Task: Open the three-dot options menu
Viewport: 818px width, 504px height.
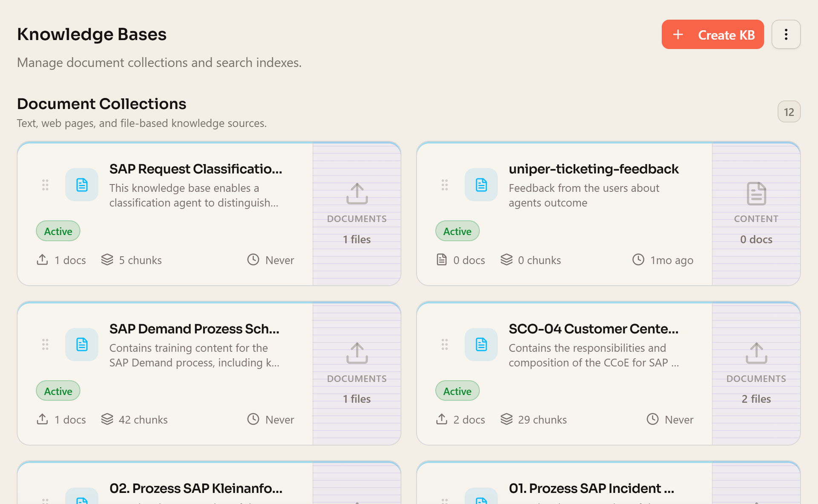Action: [x=786, y=35]
